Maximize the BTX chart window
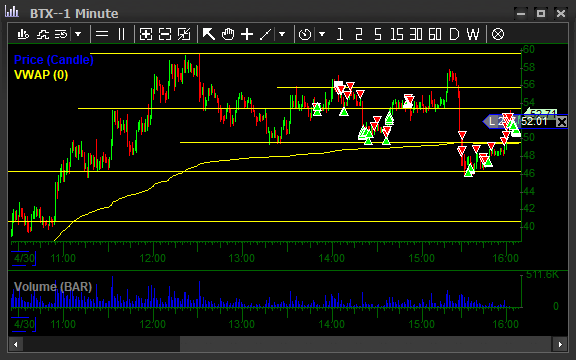576x360 pixels. coord(541,14)
